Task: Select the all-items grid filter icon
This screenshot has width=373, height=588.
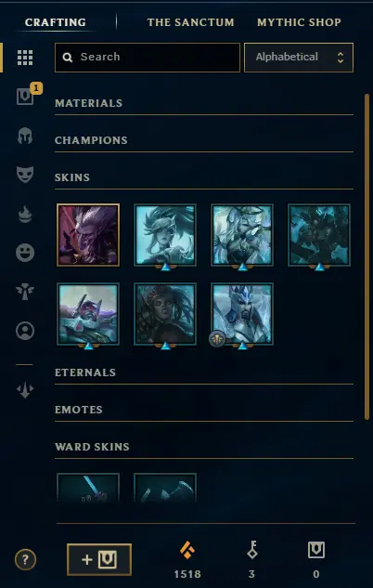Action: pyautogui.click(x=25, y=58)
